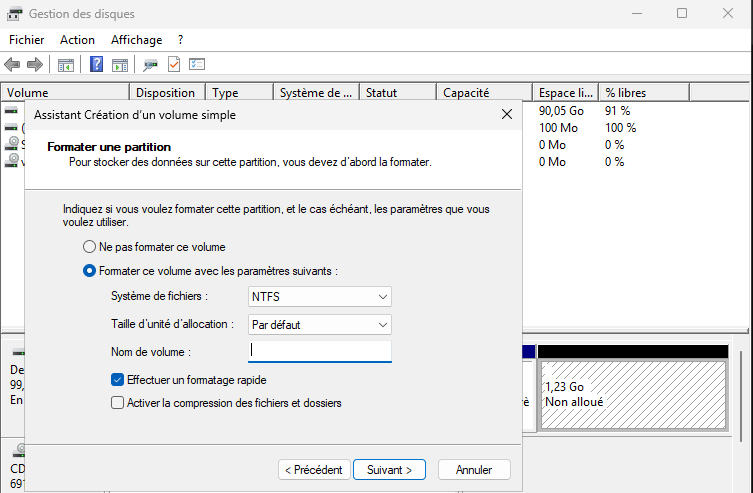Select 'Formater ce volume avec les paramètres suivants'
This screenshot has height=493, width=753.
[x=90, y=271]
